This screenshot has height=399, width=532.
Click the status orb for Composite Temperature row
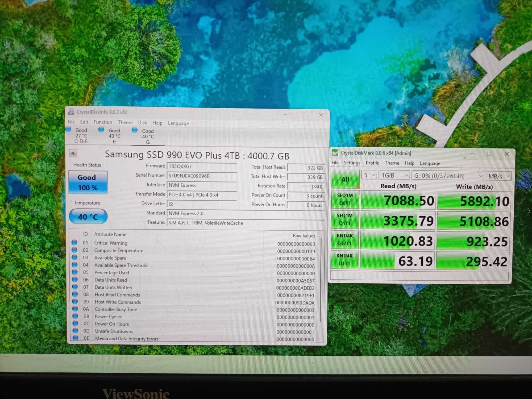click(74, 250)
